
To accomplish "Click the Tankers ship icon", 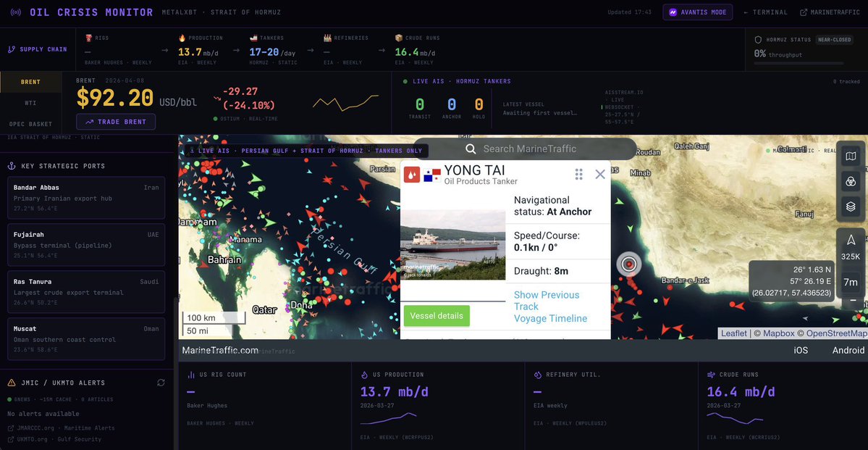I will pos(253,38).
